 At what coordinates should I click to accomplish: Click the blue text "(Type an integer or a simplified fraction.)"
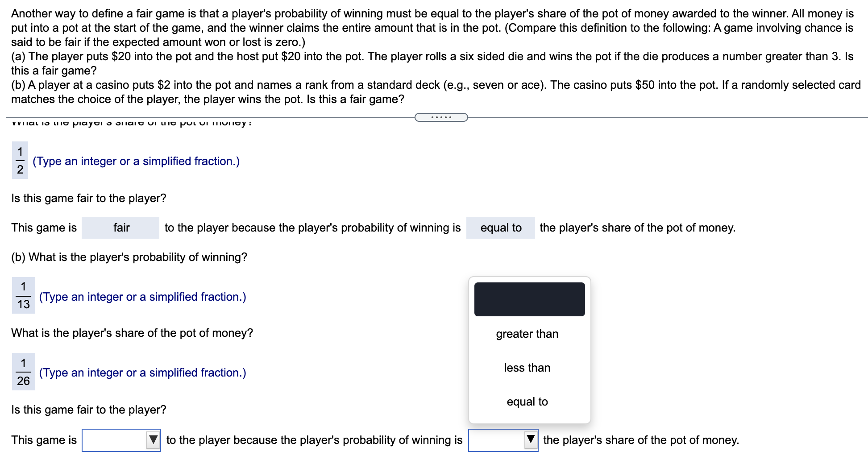(x=136, y=161)
